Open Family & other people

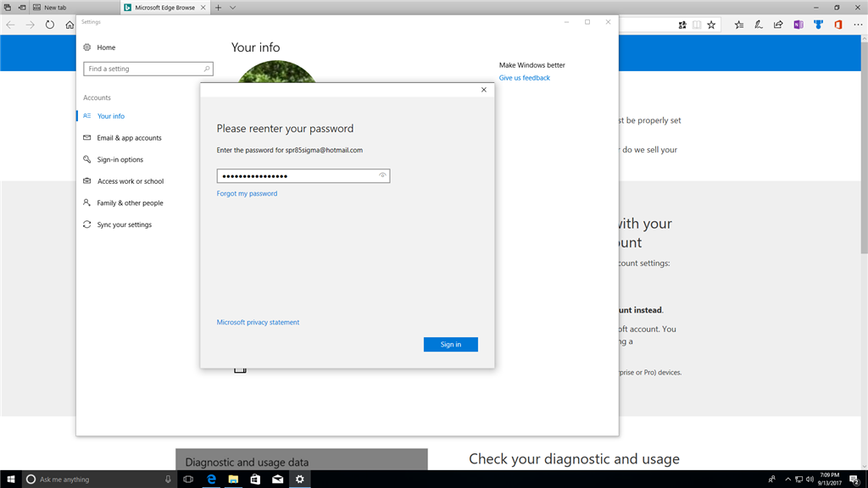130,203
